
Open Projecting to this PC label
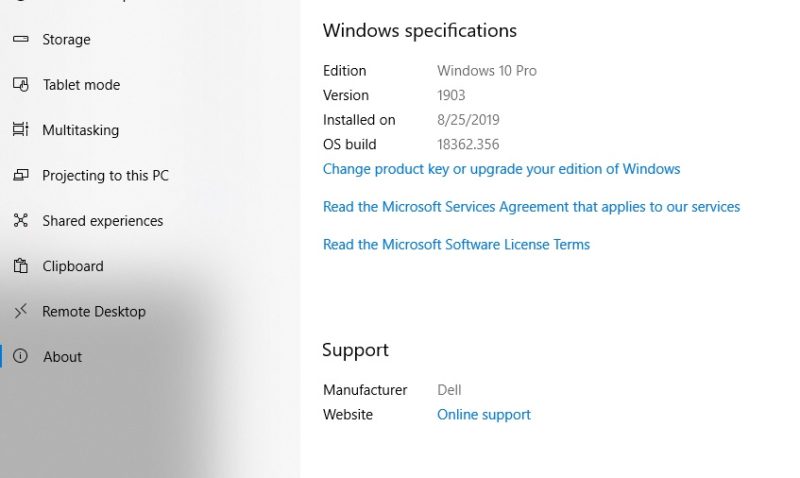(x=105, y=176)
